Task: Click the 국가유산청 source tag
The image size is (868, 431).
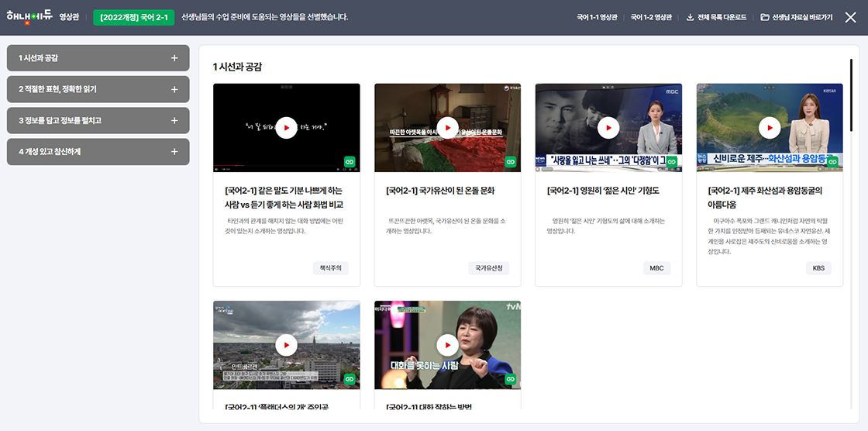Action: tap(489, 268)
